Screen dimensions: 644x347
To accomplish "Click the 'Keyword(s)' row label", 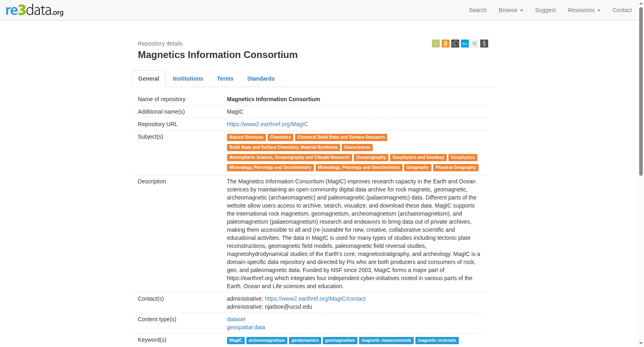I will click(152, 340).
